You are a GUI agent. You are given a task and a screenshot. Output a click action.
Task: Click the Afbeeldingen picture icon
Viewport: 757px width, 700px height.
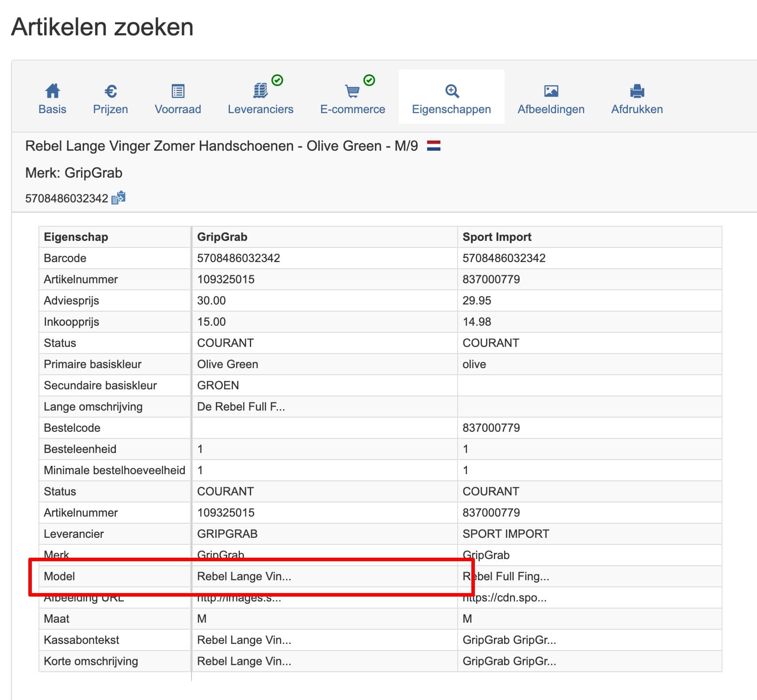click(551, 91)
